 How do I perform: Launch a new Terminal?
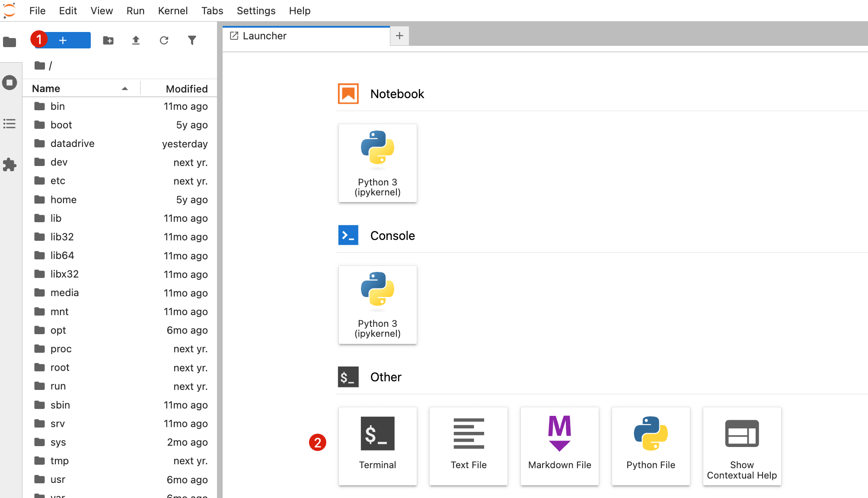pos(377,446)
